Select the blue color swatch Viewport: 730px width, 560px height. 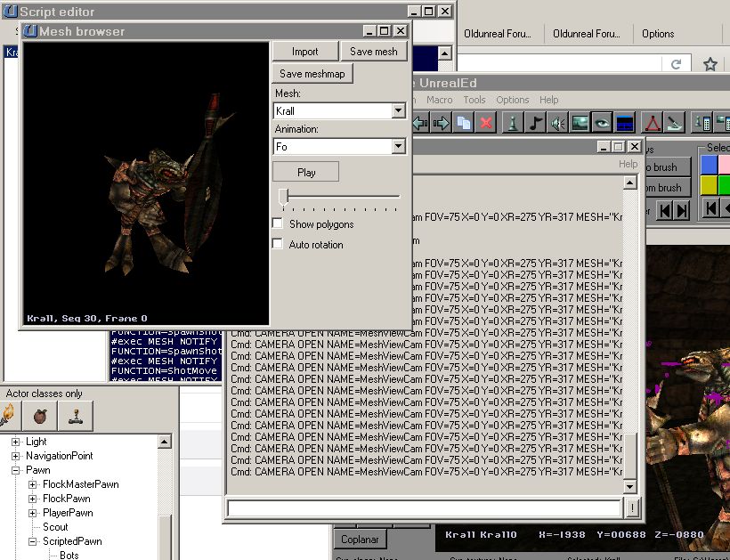[x=709, y=165]
